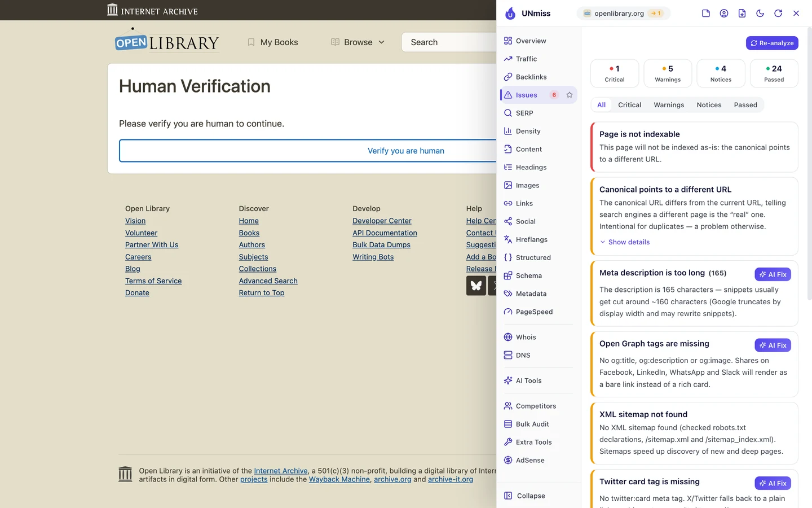Open the Advanced Search footer link
Screen dimensions: 812x508
[x=268, y=281]
